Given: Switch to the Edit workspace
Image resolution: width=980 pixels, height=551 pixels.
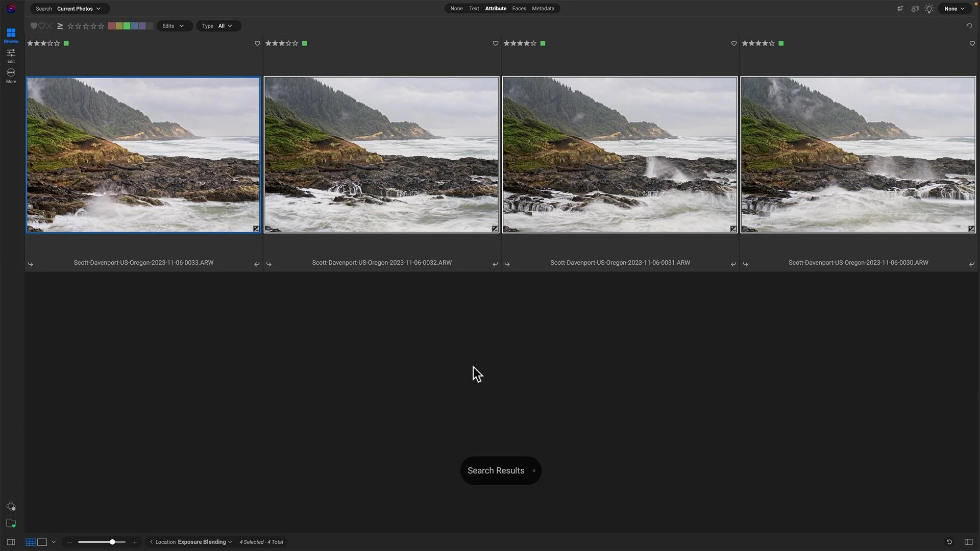Looking at the screenshot, I should (x=11, y=55).
